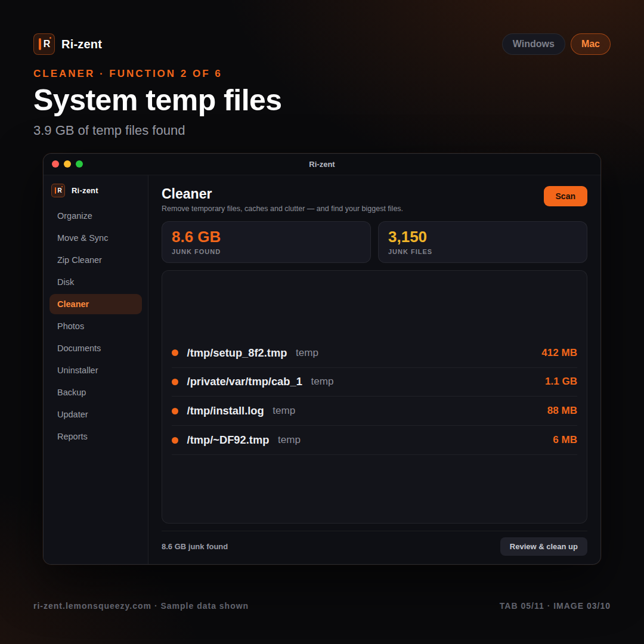Select the /tmp/setup_8f2.tmp file name
644x644 pixels.
pos(237,353)
